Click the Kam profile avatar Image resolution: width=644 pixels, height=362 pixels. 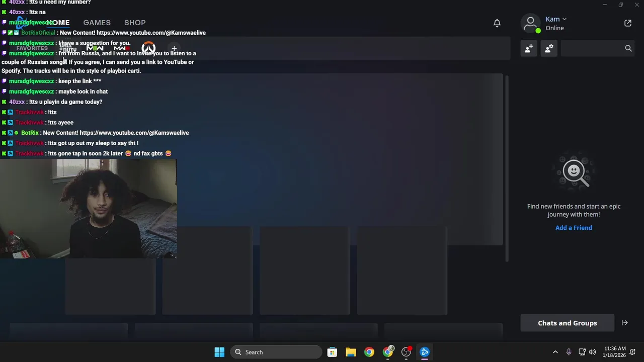(531, 23)
